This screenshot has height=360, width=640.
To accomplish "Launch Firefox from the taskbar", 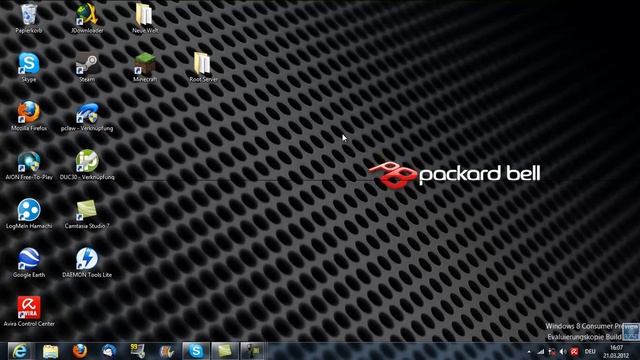I will pyautogui.click(x=80, y=351).
